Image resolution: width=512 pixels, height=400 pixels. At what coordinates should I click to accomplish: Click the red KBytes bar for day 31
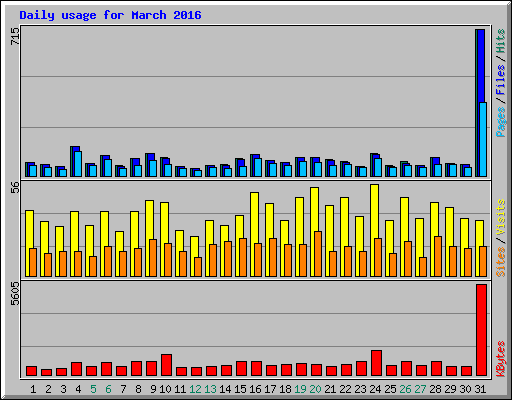tap(481, 330)
